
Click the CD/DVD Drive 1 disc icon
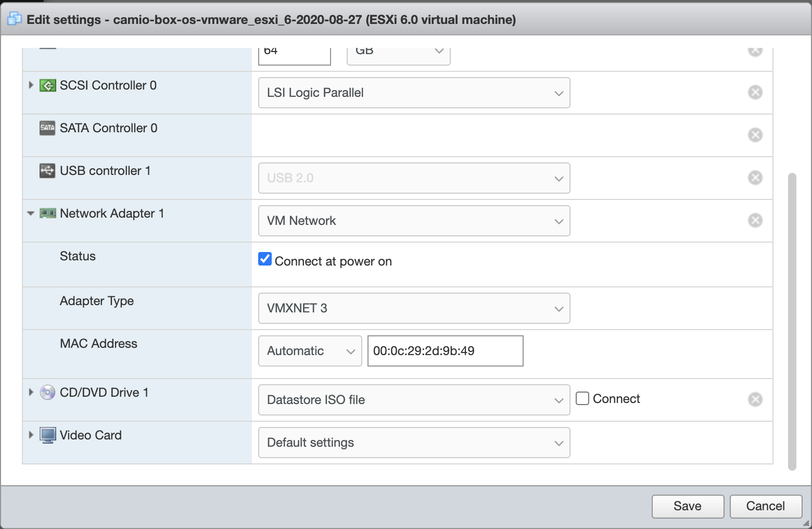tap(47, 393)
